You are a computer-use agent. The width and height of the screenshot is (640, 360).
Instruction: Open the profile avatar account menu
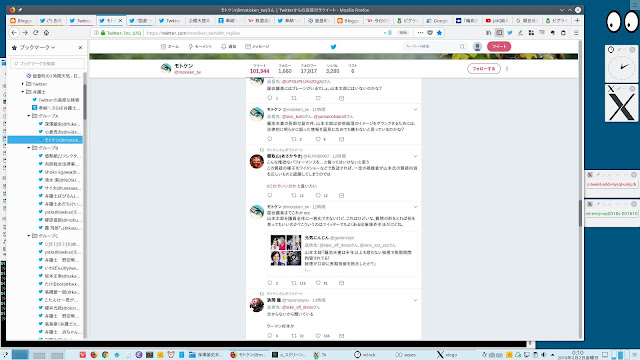tap(477, 47)
